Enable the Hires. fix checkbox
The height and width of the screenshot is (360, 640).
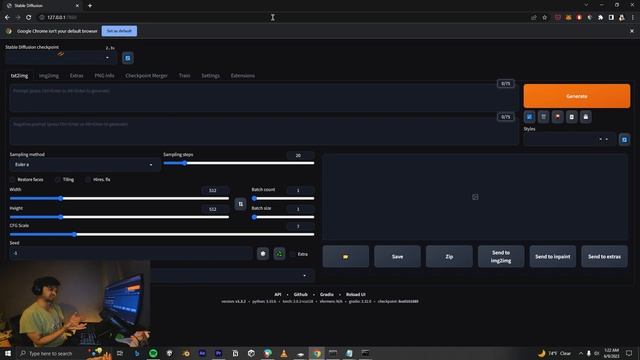pyautogui.click(x=88, y=180)
